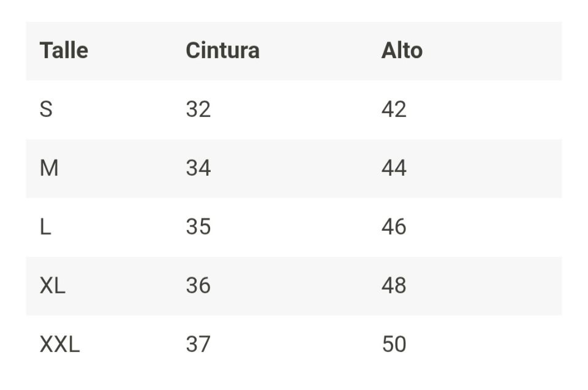Select the XXL size cell
This screenshot has width=588, height=390.
point(59,345)
